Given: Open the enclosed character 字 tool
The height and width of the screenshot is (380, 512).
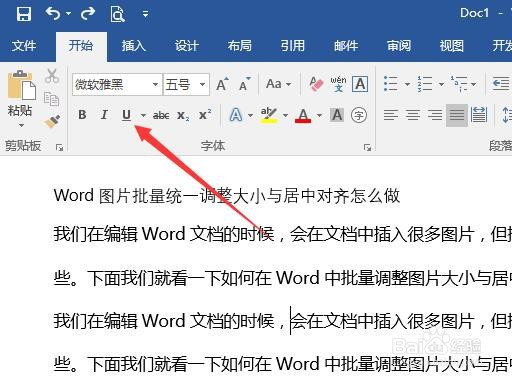Looking at the screenshot, I should point(359,115).
